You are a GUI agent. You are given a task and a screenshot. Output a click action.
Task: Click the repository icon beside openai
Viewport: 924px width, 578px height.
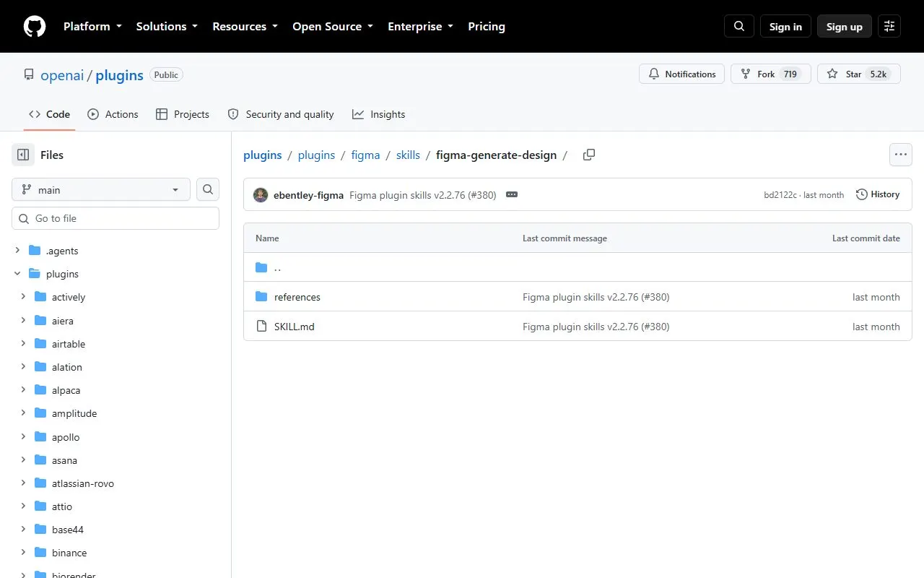[x=29, y=74]
